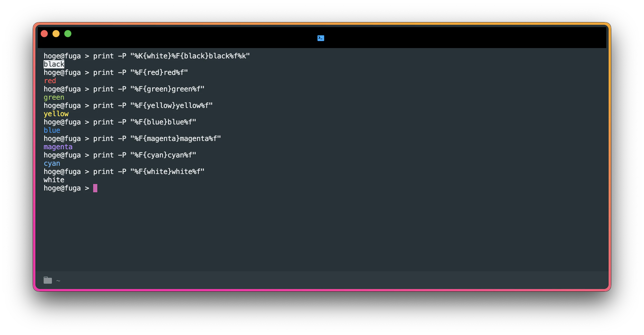Click the 'yellow' output line
644x335 pixels.
tap(56, 114)
